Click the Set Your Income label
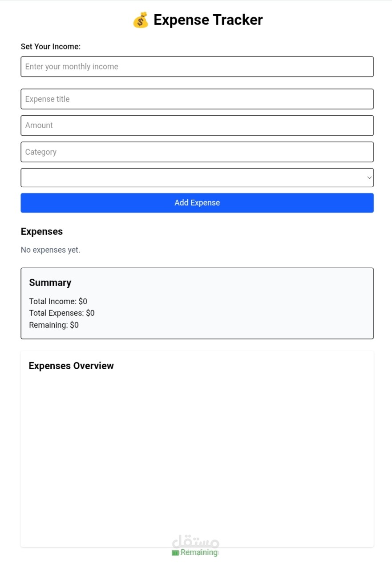This screenshot has height=568, width=392. pos(51,47)
